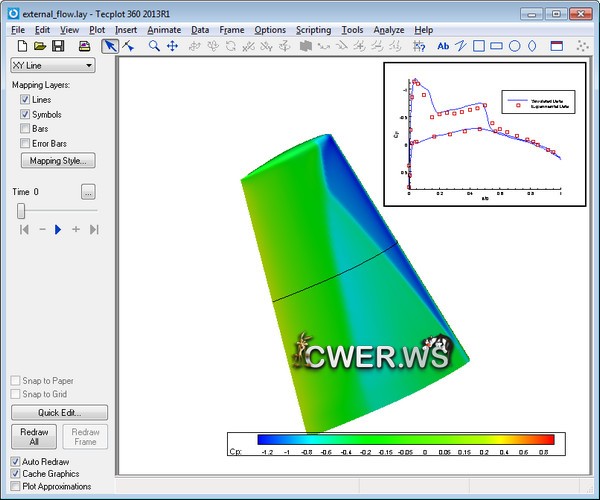The image size is (600, 500).
Task: Click the Time slider handle
Action: tap(20, 211)
